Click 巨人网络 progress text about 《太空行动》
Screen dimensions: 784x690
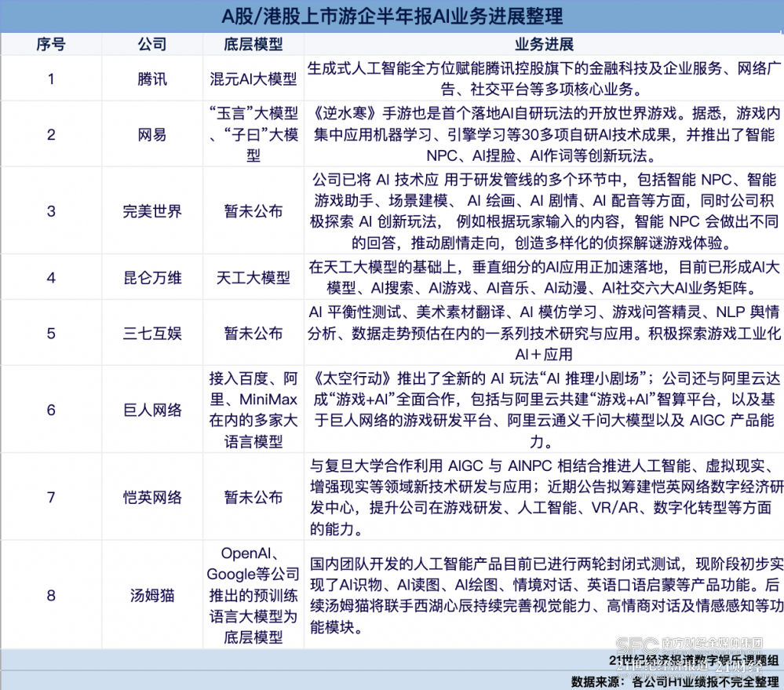point(544,410)
